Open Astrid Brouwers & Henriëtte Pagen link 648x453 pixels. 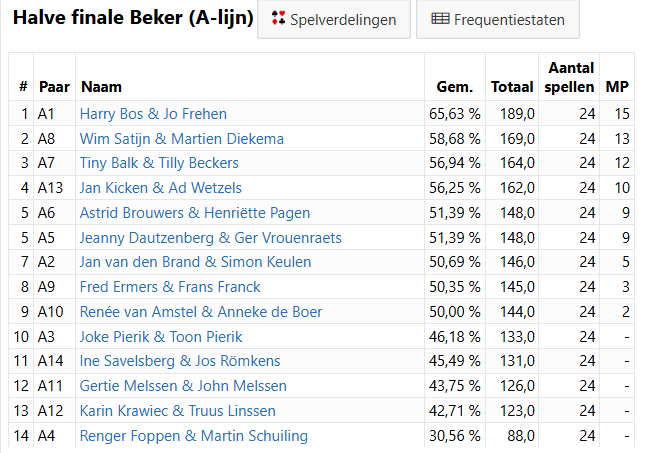(x=195, y=213)
